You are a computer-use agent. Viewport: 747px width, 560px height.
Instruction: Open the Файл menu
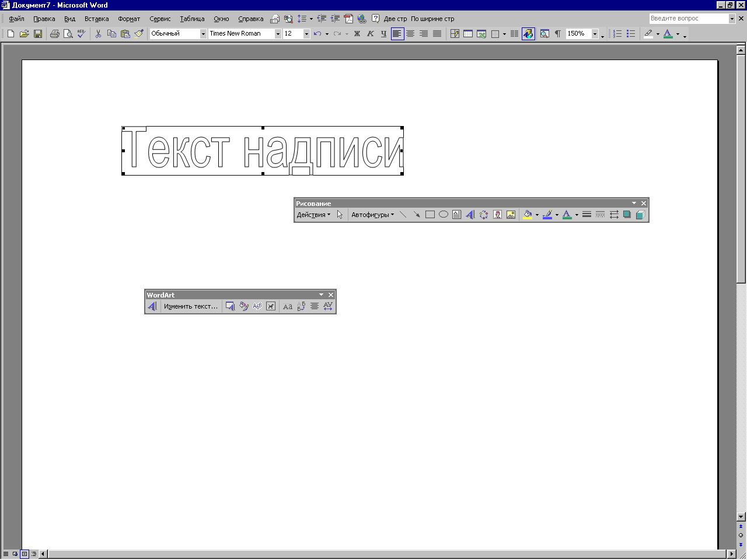[x=16, y=19]
